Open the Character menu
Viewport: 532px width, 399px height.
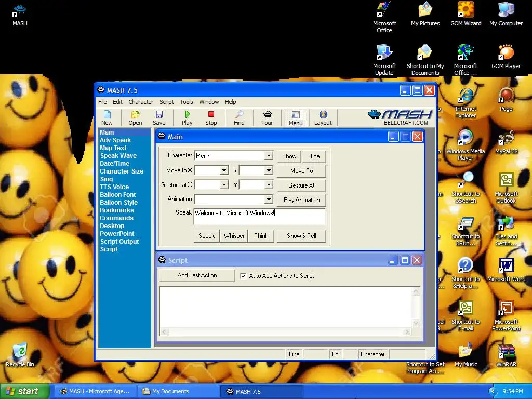point(141,102)
